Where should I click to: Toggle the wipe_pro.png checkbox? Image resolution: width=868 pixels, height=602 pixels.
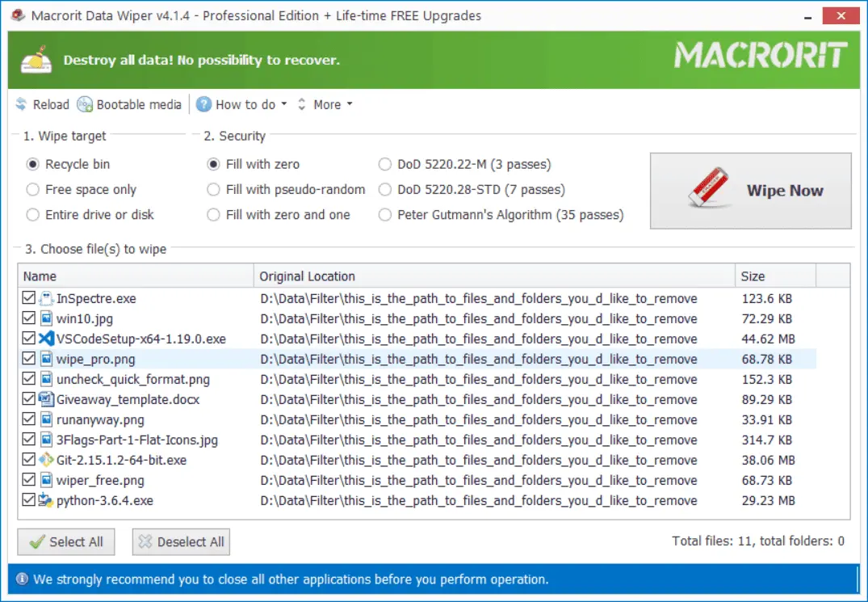click(x=29, y=358)
